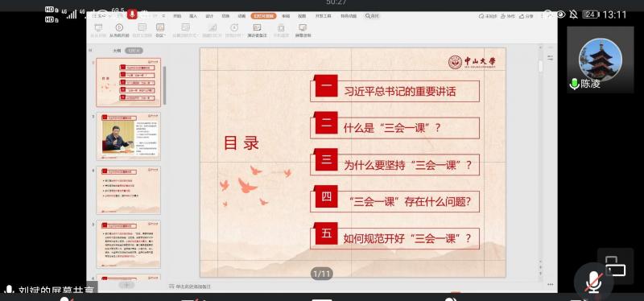Screen dimensions: 644x301
Task: Click the 分享 share icon
Action: 526,16
